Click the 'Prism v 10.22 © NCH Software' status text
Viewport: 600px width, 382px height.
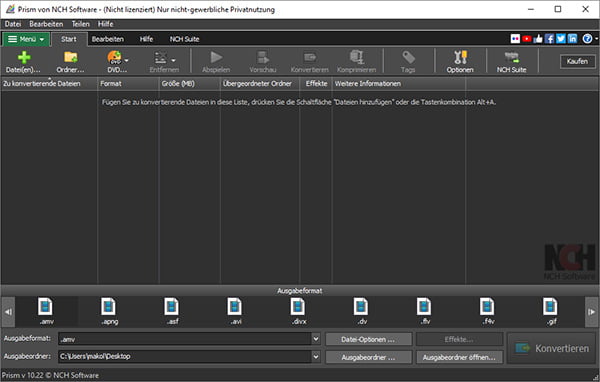50,375
